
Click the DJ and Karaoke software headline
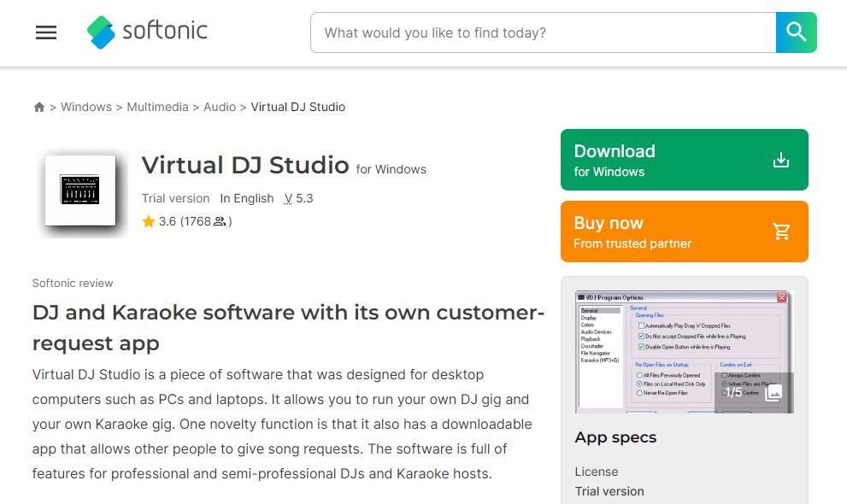point(288,327)
